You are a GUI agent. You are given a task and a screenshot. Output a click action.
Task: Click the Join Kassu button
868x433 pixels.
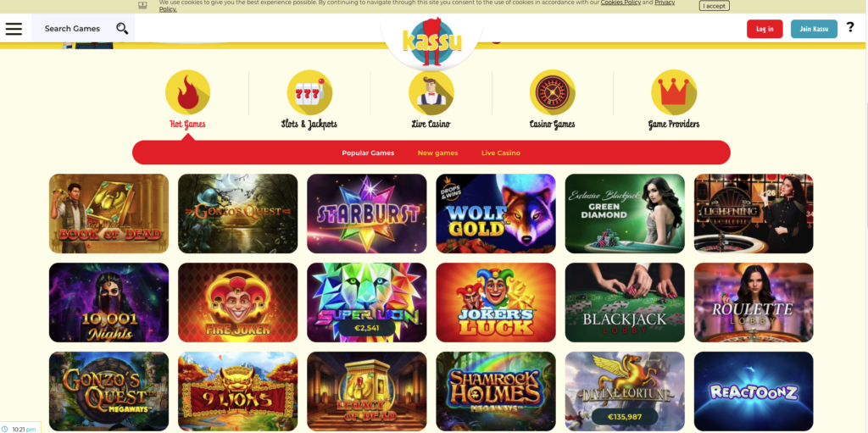point(814,29)
